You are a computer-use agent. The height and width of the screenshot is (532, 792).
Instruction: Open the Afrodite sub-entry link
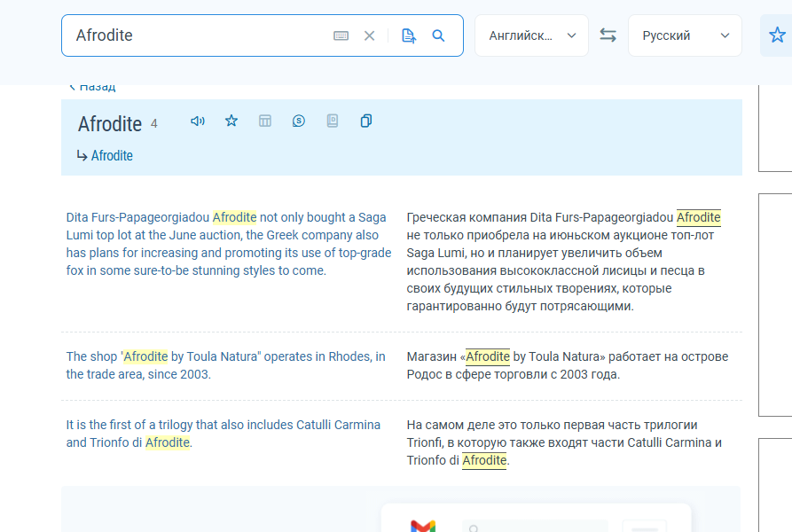pyautogui.click(x=112, y=156)
